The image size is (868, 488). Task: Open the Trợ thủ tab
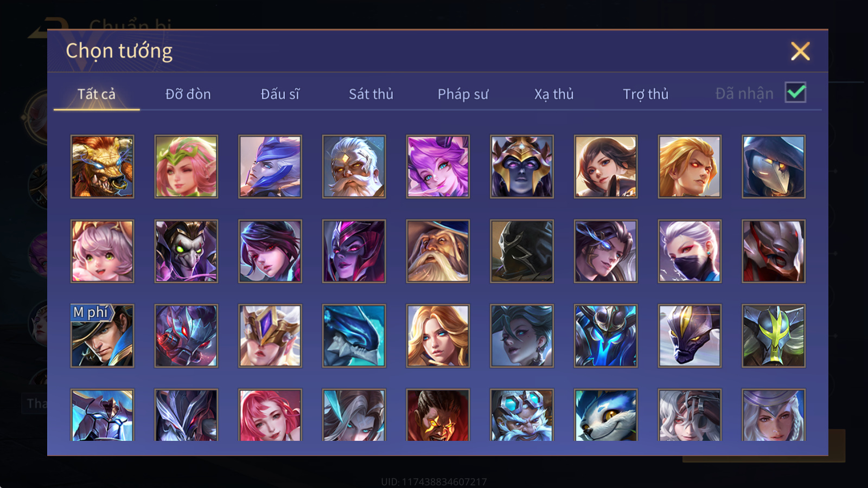pos(646,94)
